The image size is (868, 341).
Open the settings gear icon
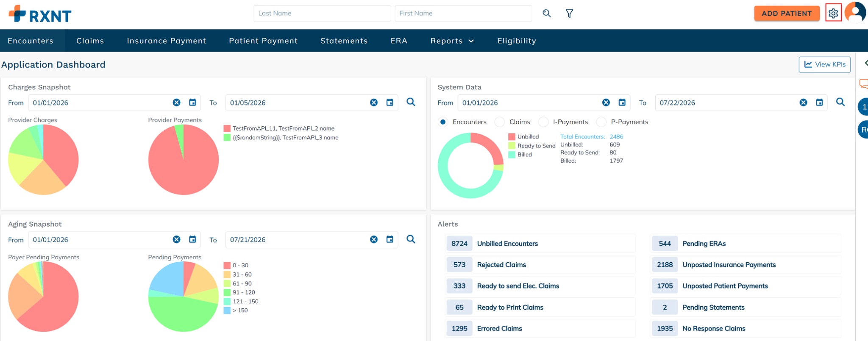[833, 14]
